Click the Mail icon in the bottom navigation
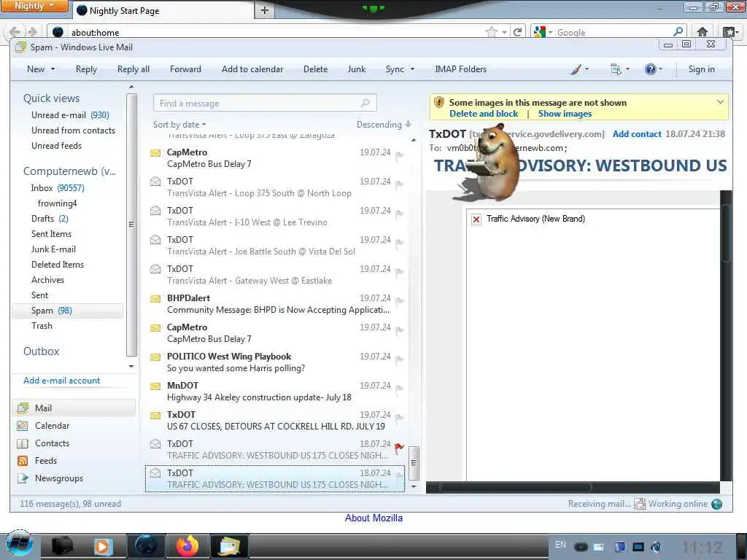This screenshot has height=560, width=747. pos(23,408)
